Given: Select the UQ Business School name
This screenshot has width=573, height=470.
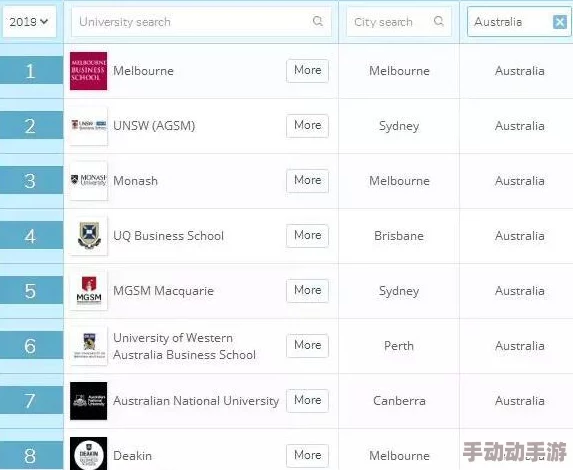Looking at the screenshot, I should click(x=168, y=236).
